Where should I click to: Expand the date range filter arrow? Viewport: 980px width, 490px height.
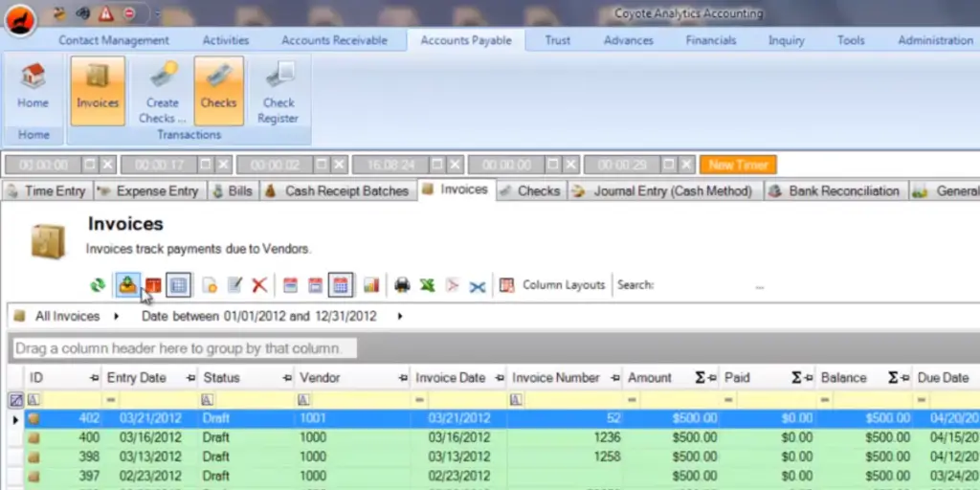(399, 316)
